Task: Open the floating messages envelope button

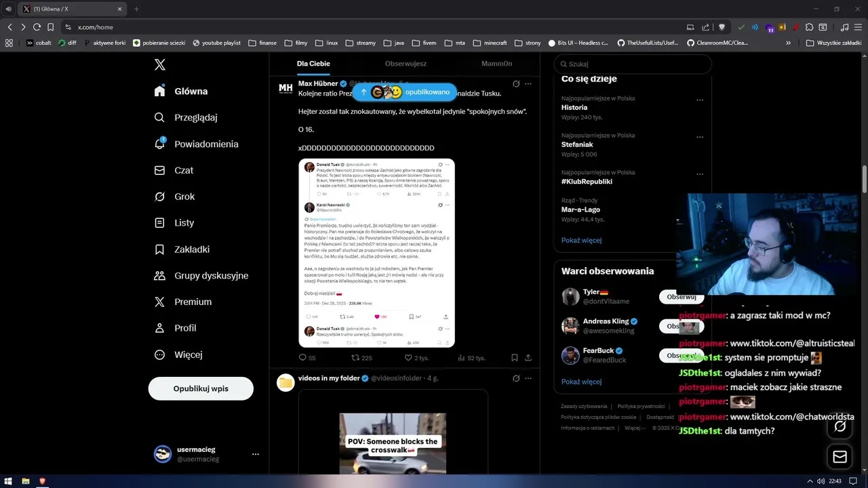Action: coord(840,457)
